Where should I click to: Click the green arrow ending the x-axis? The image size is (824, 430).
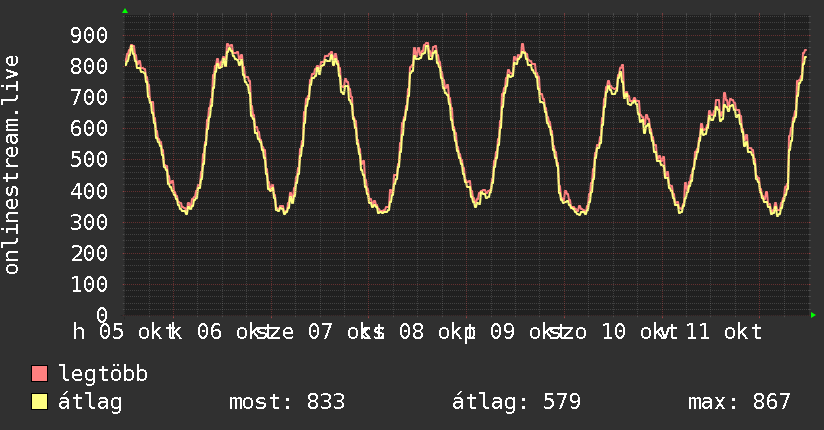coord(813,315)
